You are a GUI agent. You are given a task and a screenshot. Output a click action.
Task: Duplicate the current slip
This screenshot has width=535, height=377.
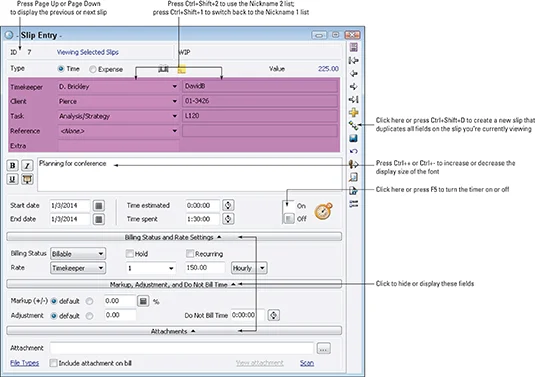[x=354, y=125]
